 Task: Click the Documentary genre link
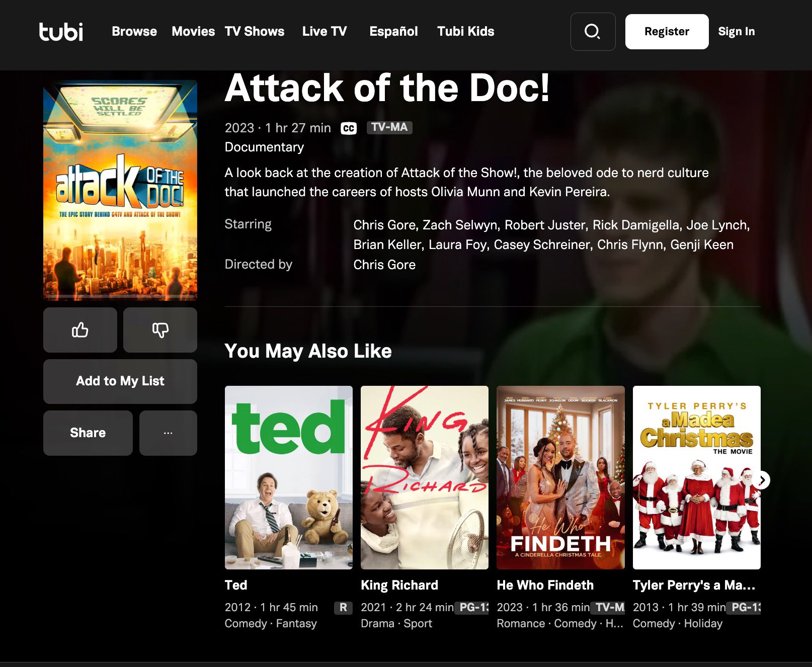click(x=264, y=147)
